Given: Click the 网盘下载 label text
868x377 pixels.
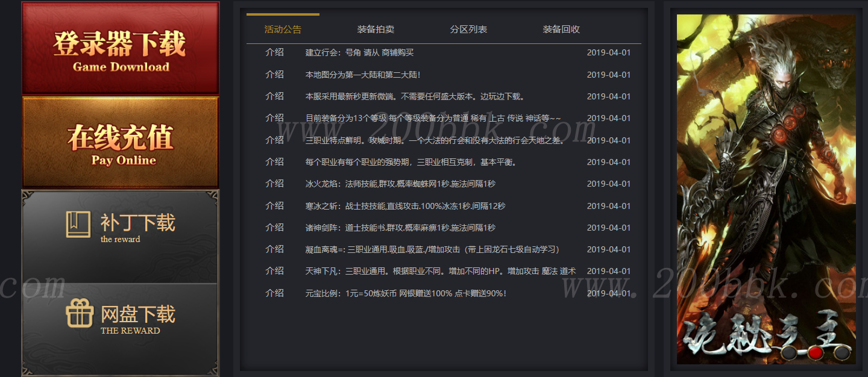Looking at the screenshot, I should pos(137,314).
